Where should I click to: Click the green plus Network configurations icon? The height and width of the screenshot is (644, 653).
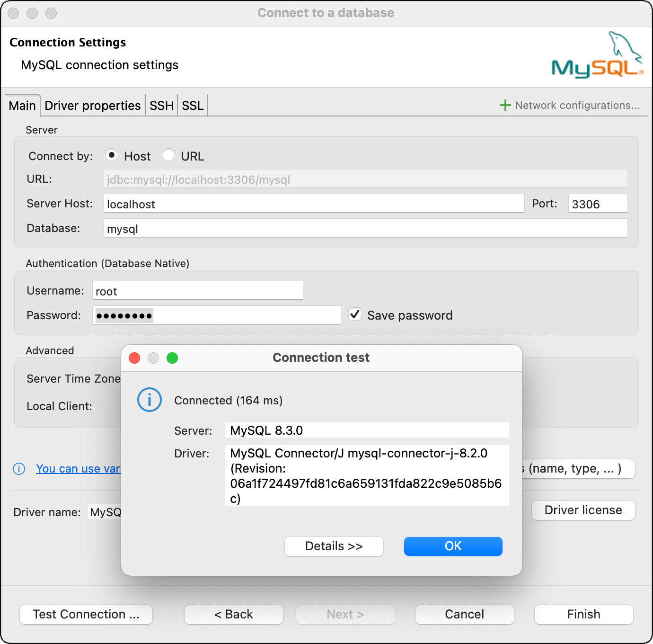505,105
